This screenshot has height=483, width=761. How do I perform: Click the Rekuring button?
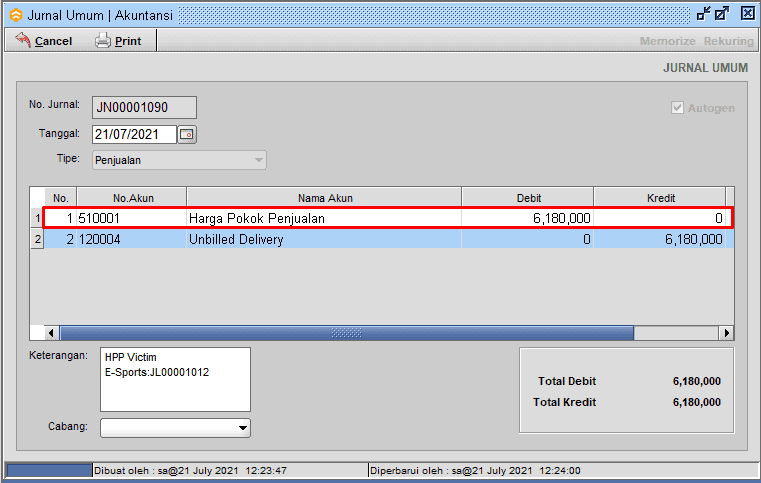(728, 41)
